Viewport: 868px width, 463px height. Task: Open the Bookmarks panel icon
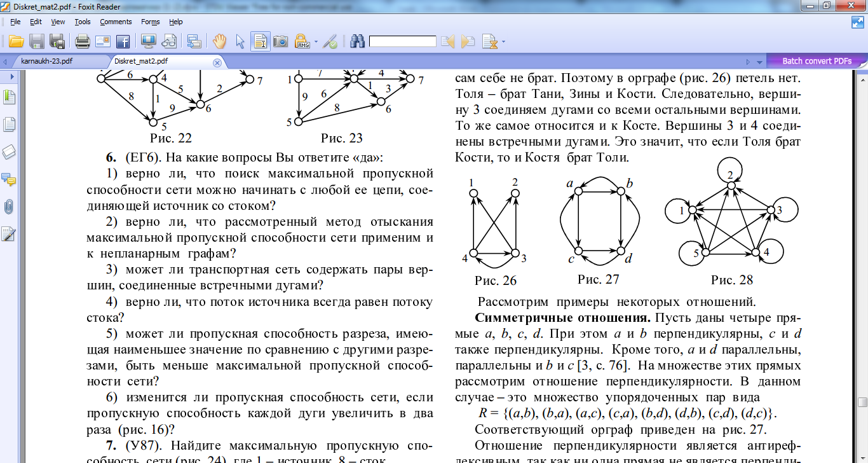[x=9, y=98]
